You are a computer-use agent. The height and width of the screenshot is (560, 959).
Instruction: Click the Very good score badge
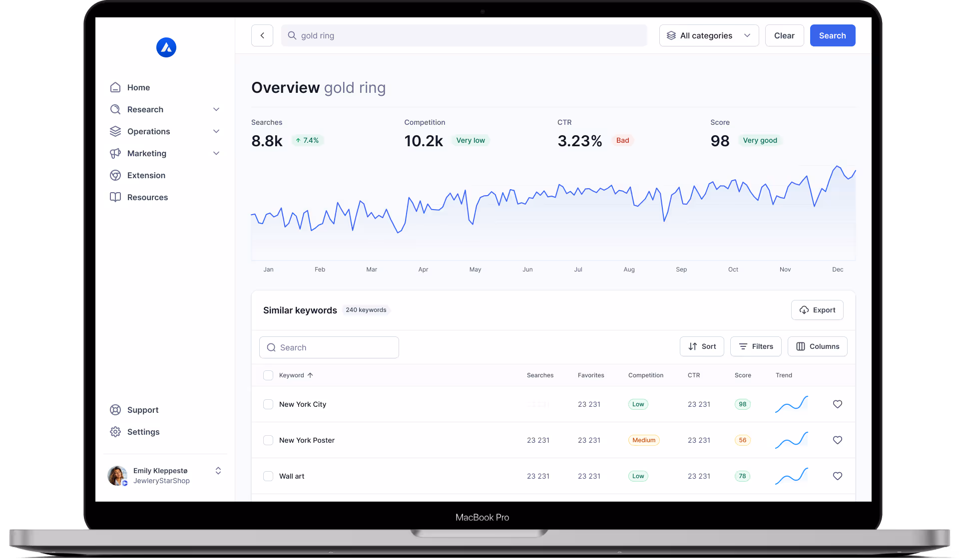pos(760,140)
